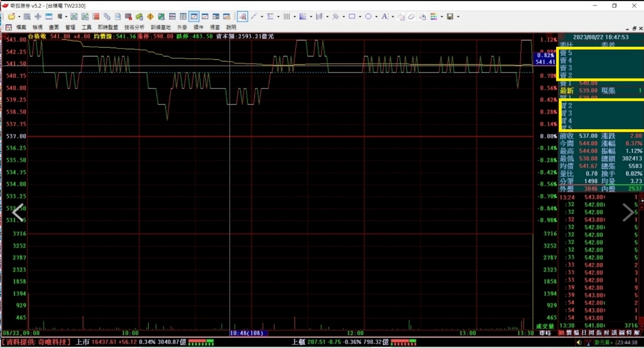Click the red list view icon
644x348 pixels.
coord(96,16)
